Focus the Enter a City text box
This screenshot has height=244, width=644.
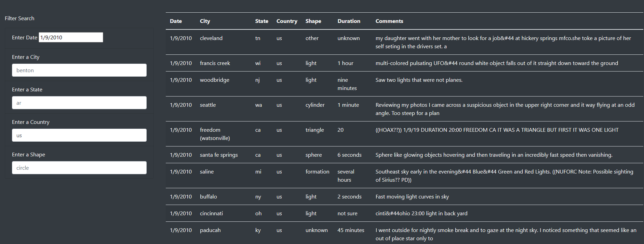click(x=79, y=70)
